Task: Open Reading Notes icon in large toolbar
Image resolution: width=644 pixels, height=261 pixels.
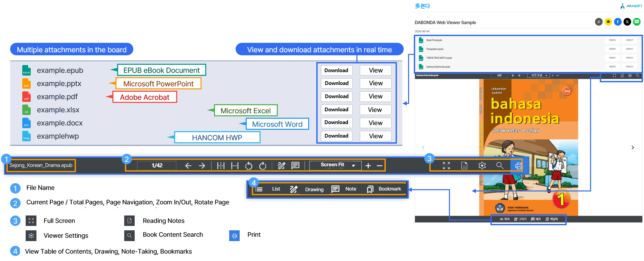Action: pyautogui.click(x=464, y=166)
